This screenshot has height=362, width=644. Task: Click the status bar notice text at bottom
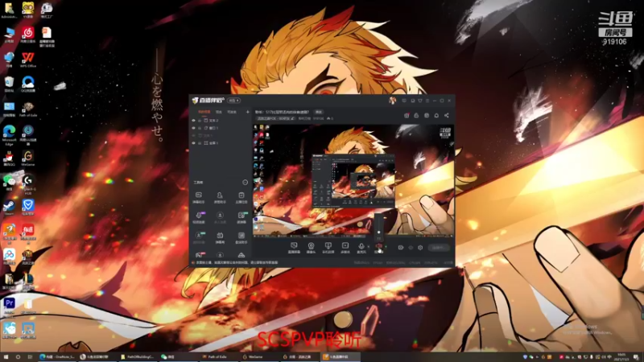(236, 262)
